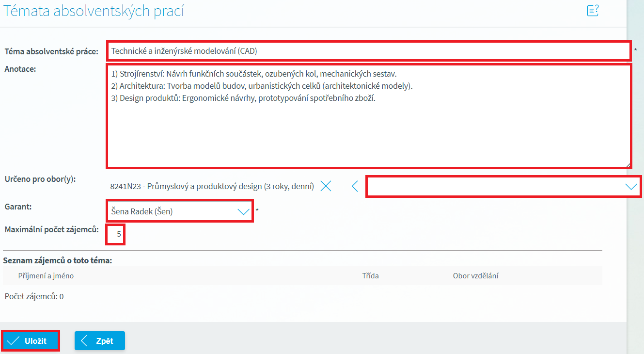
Task: Open the empty study field dropdown
Action: point(503,186)
